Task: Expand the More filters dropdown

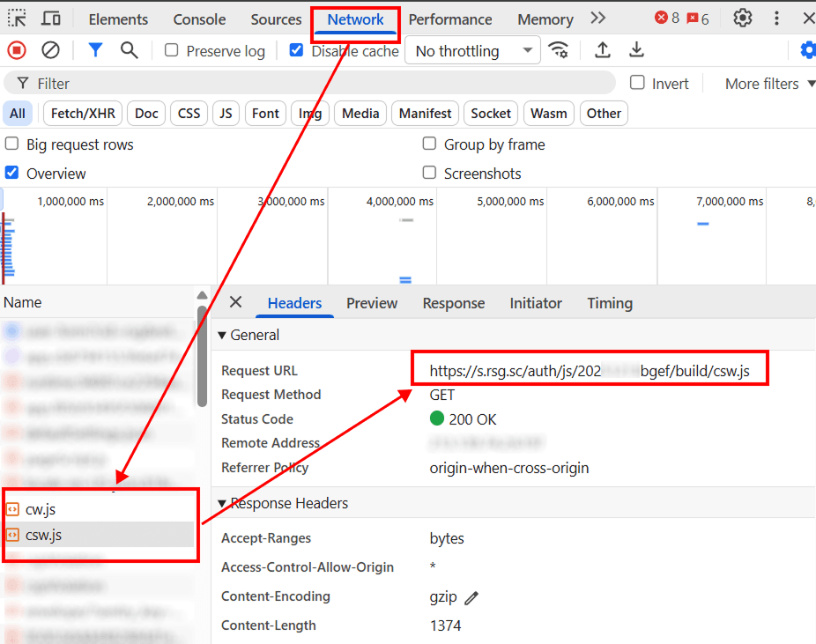Action: click(761, 84)
